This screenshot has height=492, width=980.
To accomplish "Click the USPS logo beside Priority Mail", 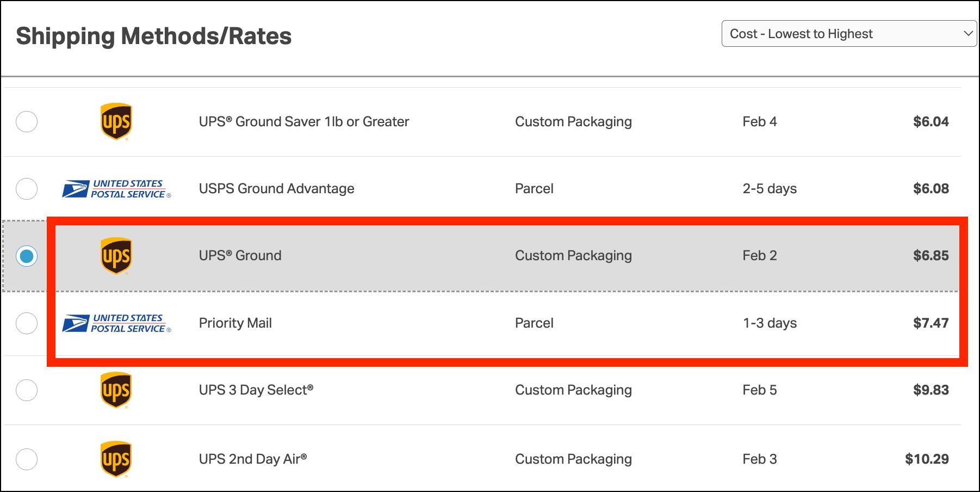I will [116, 323].
